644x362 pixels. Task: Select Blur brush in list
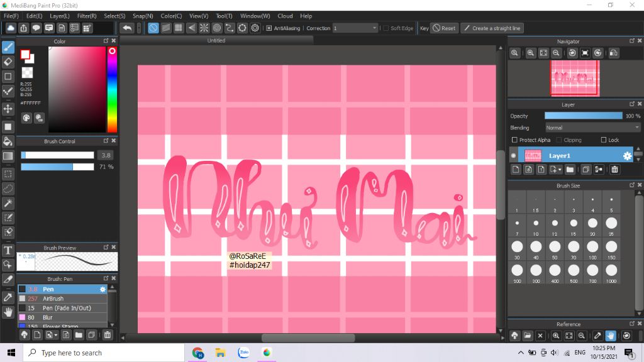[x=62, y=317]
